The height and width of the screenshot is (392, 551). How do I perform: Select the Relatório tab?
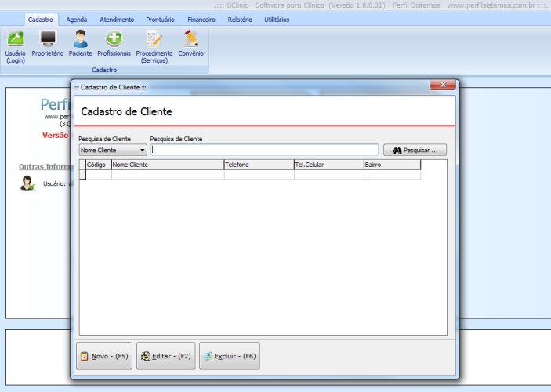pyautogui.click(x=240, y=20)
